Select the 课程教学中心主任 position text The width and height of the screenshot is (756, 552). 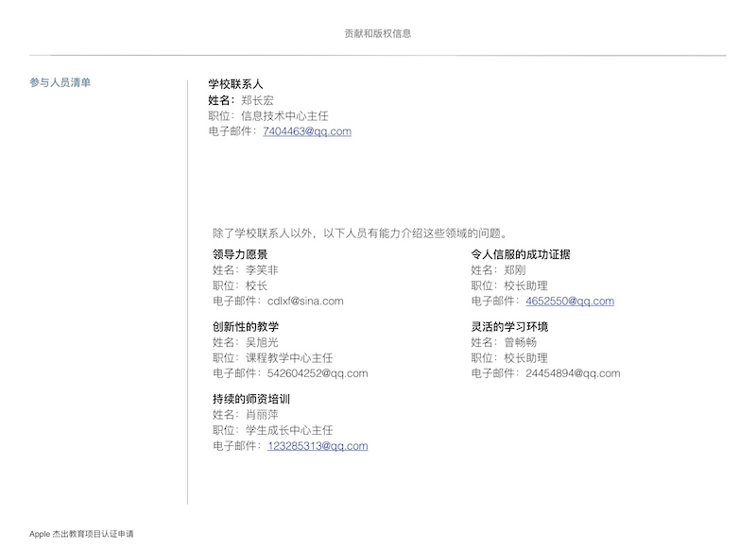pos(289,358)
